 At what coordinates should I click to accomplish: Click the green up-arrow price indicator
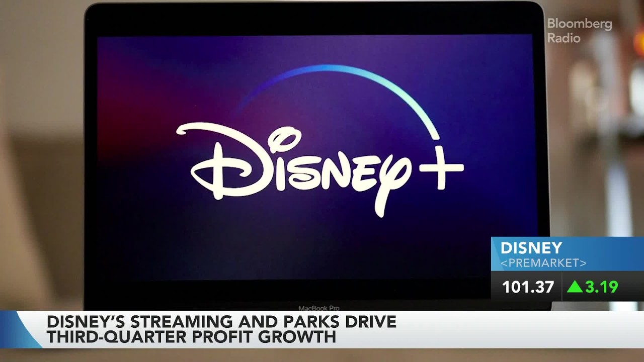tap(575, 287)
